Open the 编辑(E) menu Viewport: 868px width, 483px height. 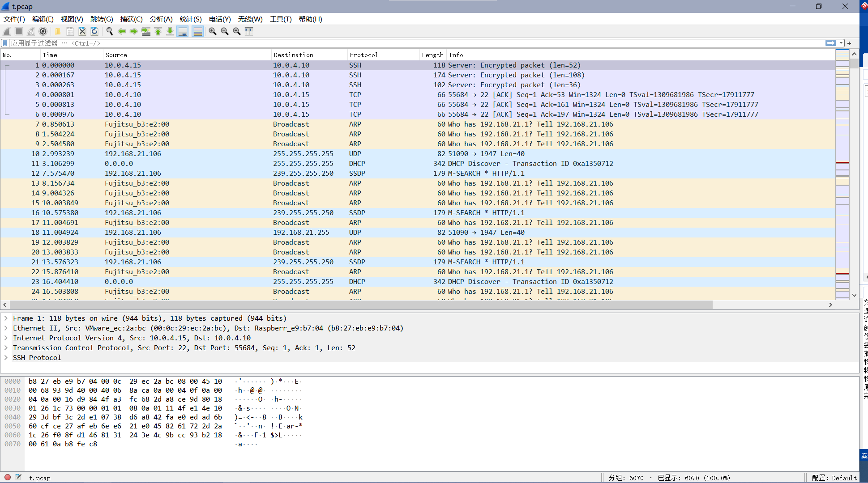click(x=43, y=19)
